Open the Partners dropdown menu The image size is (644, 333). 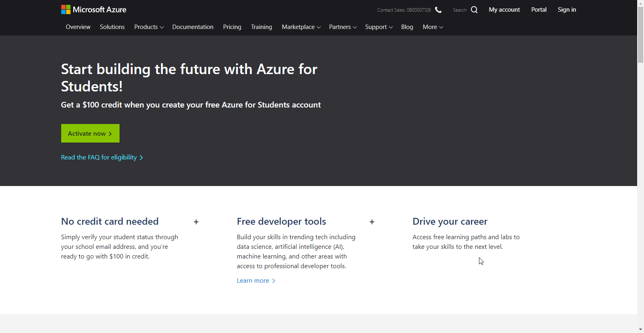(343, 27)
